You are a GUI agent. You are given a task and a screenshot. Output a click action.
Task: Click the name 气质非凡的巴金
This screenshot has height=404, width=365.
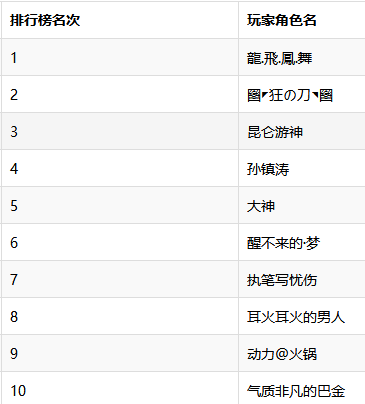[296, 391]
